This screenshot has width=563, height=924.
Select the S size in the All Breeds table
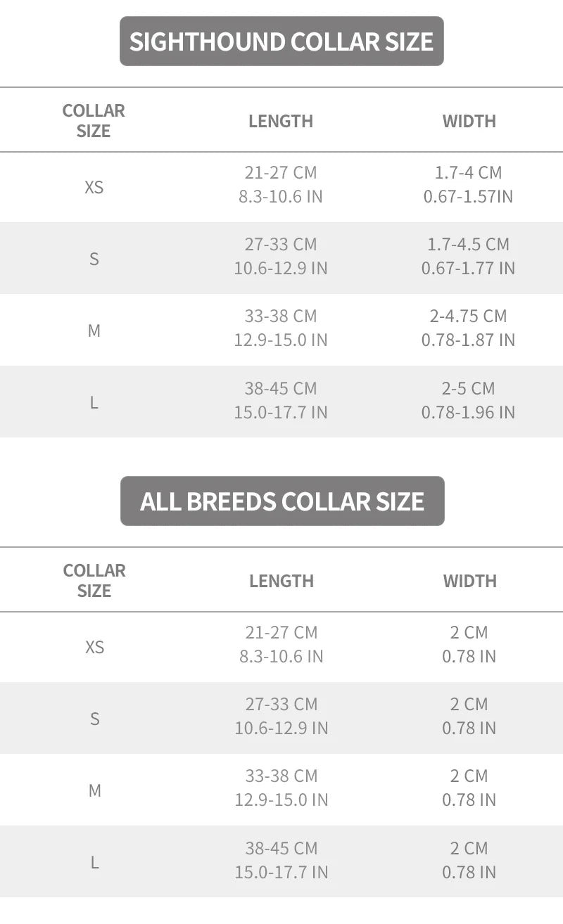pos(94,719)
